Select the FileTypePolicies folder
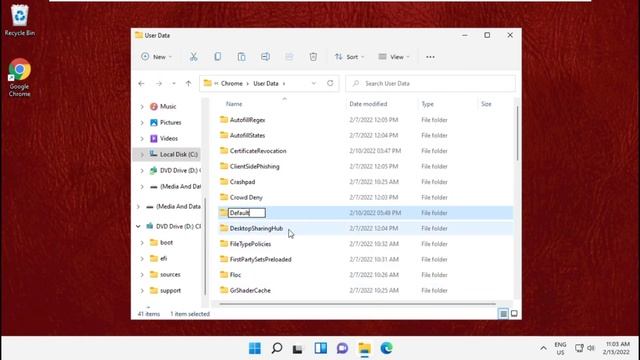This screenshot has height=360, width=640. point(250,244)
